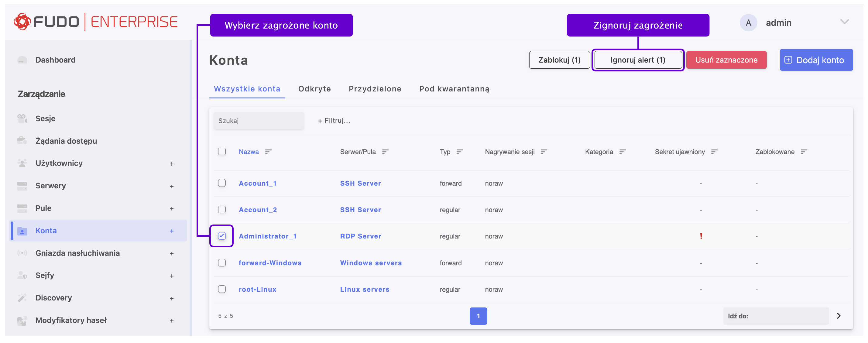Sort by Kategoria column sort icon
Screen dimensions: 868x343
[622, 152]
